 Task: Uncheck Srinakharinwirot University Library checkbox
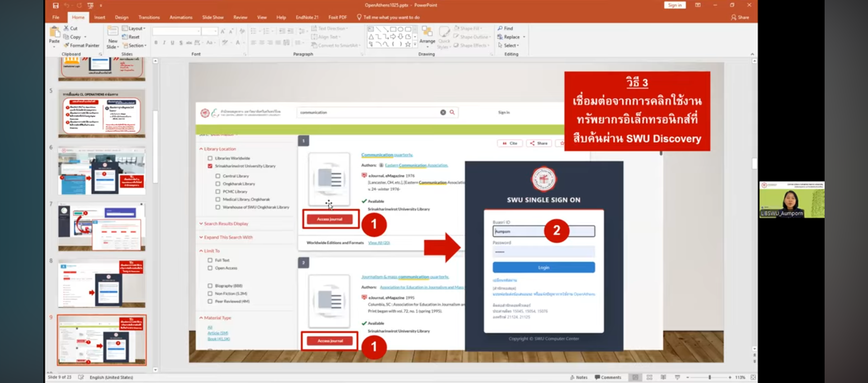coord(210,166)
